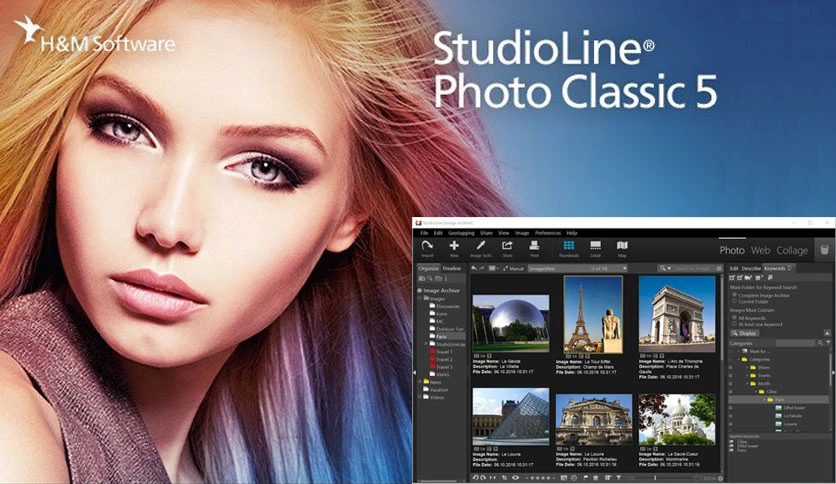
Task: Switch to Thumbnails view icon
Action: [569, 245]
